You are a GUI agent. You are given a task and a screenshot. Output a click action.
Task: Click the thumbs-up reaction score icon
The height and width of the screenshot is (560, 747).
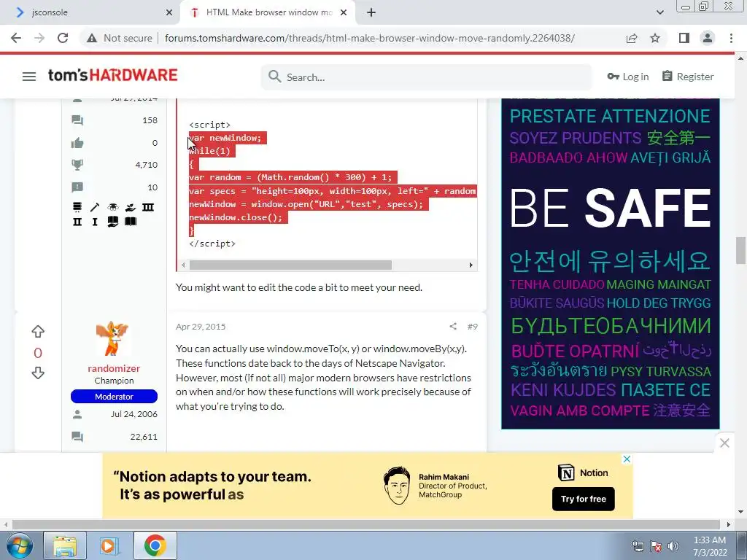[x=77, y=143]
